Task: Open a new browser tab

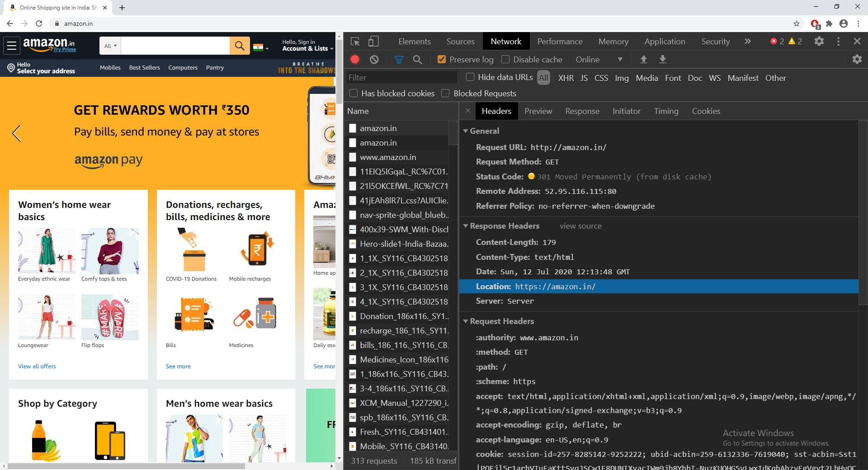Action: [x=122, y=8]
